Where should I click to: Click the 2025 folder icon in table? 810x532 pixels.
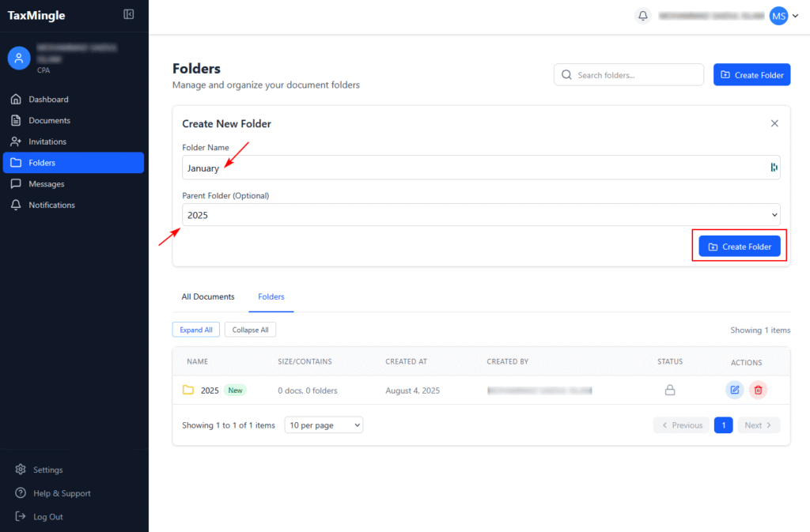click(188, 391)
